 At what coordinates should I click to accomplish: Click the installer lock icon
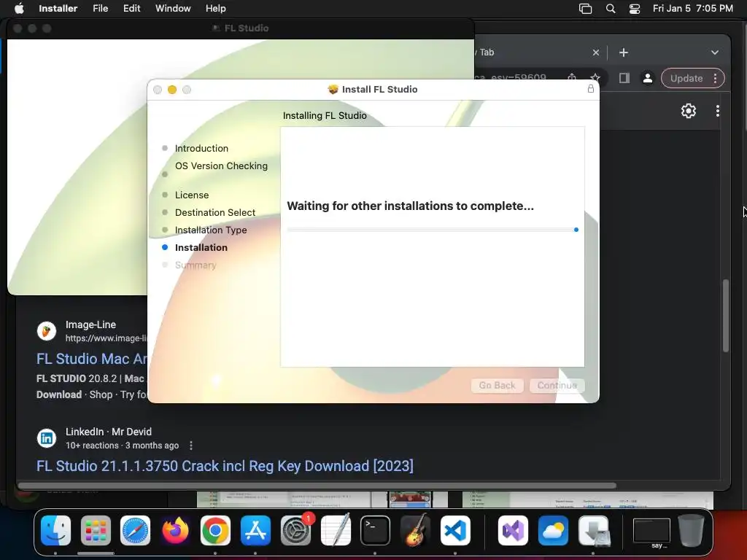590,88
